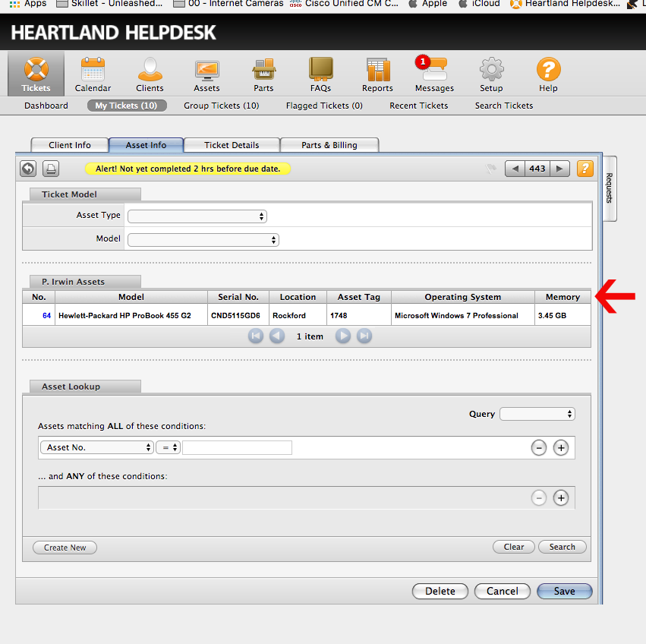Viewport: 646px width, 644px height.
Task: Click the asset condition value field
Action: [x=238, y=447]
